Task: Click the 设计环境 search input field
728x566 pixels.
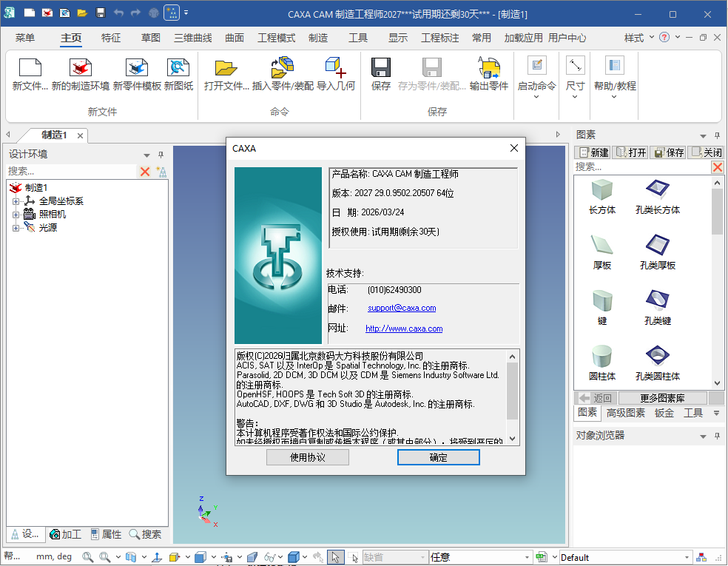Action: click(x=72, y=172)
